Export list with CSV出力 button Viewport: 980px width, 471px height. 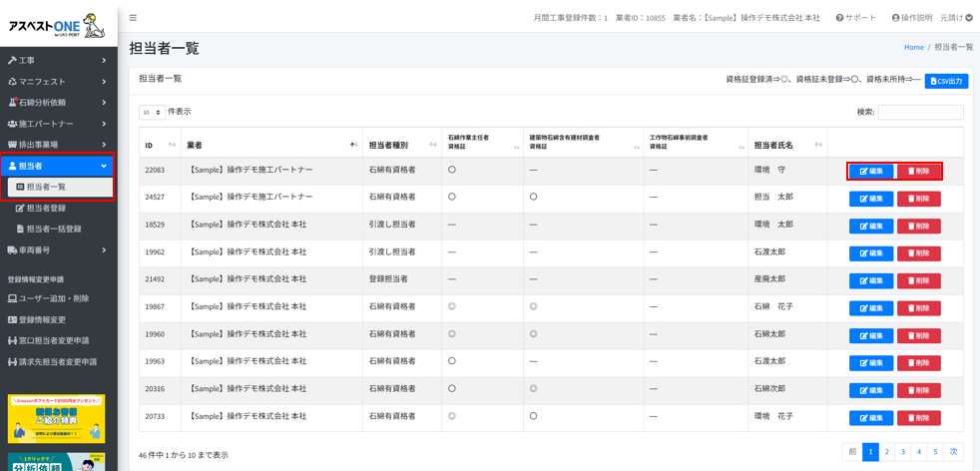tap(945, 81)
